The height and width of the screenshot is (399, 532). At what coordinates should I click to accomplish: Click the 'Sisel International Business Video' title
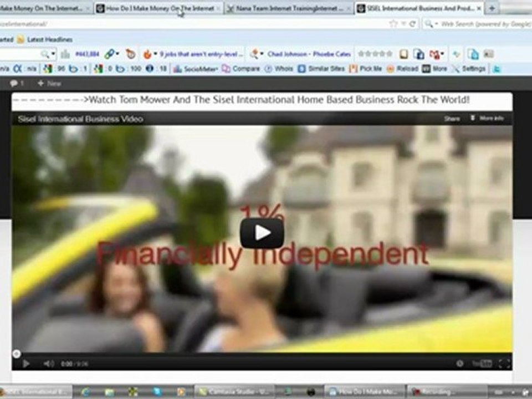pos(80,119)
